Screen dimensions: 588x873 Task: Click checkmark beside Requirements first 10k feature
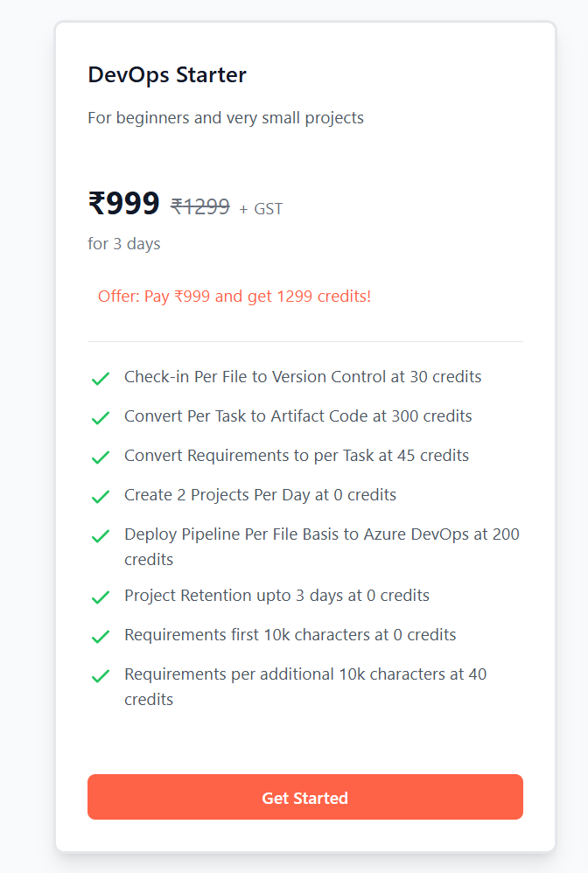point(101,637)
